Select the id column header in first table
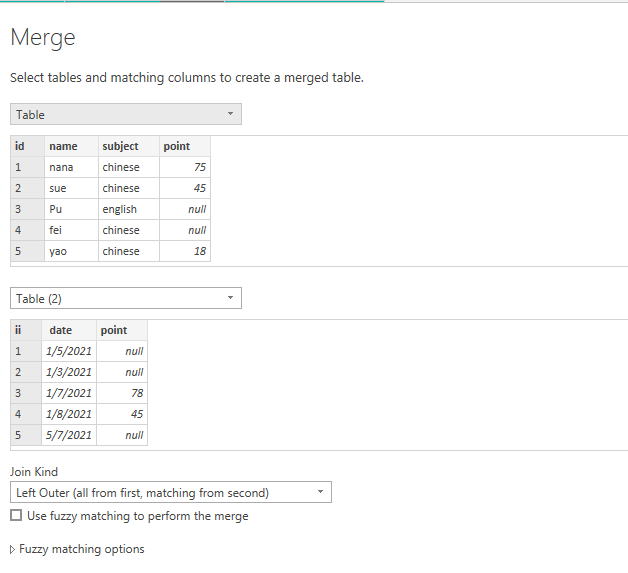 [28, 146]
